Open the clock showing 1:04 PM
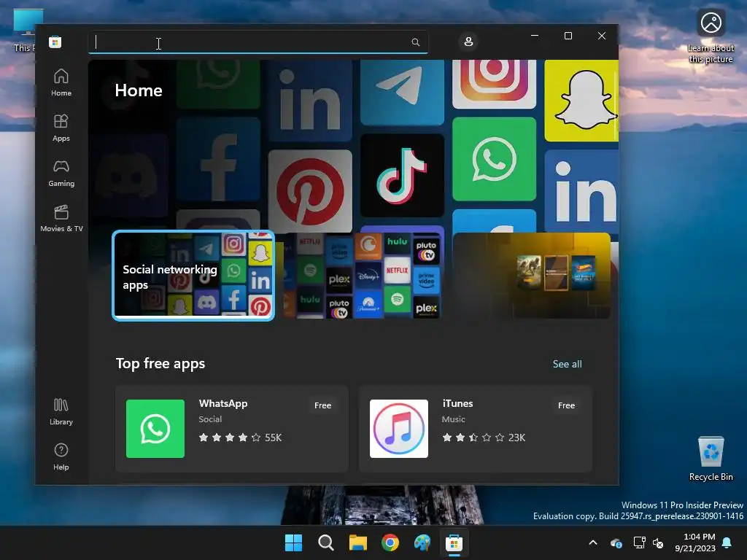The width and height of the screenshot is (747, 560). (694, 542)
